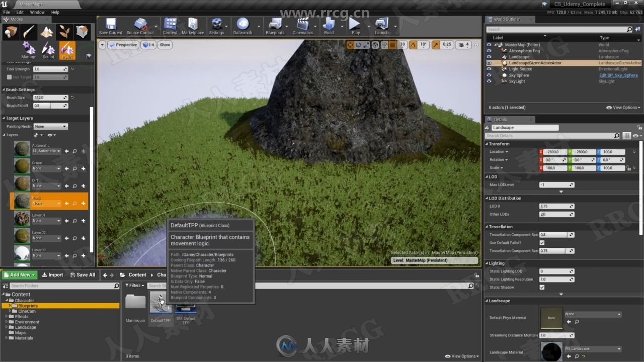
Task: Open the Help menu
Action: click(x=55, y=12)
